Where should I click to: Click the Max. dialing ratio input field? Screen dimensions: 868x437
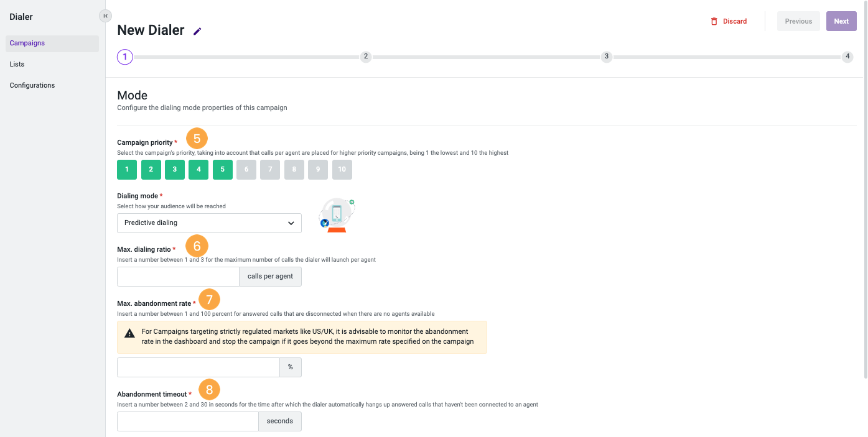click(178, 276)
